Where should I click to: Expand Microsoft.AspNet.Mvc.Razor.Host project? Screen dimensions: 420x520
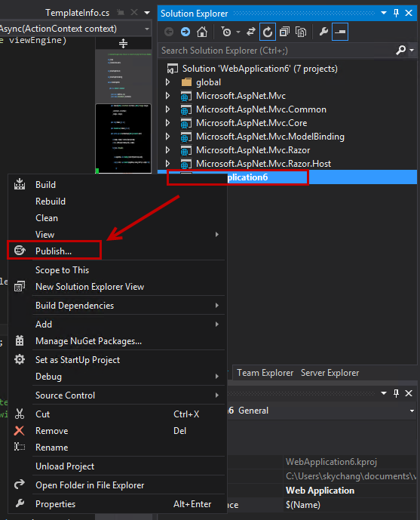point(167,164)
